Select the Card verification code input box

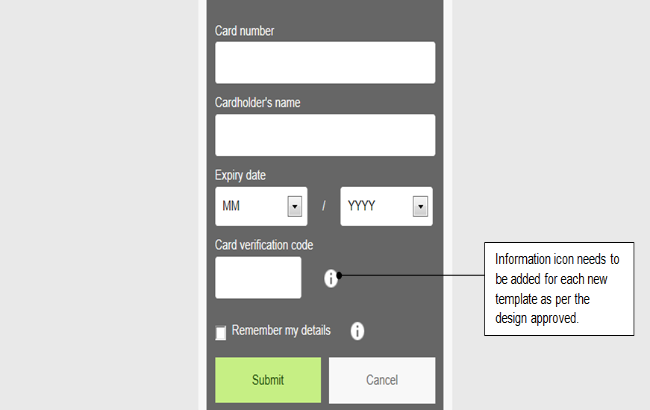pyautogui.click(x=258, y=277)
